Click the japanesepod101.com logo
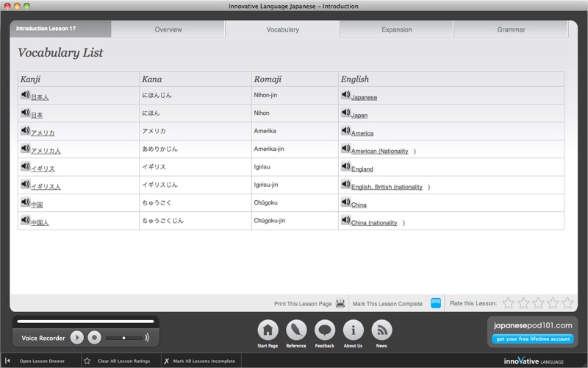 [533, 325]
